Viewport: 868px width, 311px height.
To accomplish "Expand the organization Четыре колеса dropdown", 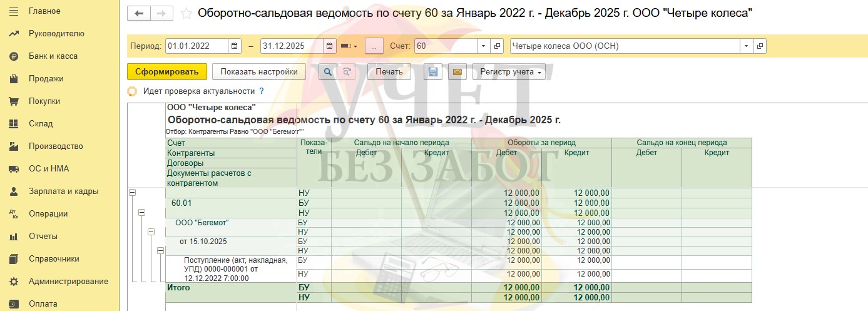I will point(747,46).
